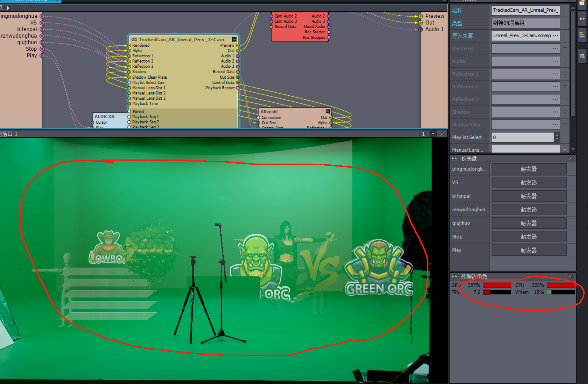This screenshot has height=384, width=588.
Task: Click the 链接的混合组 type field
Action: click(x=526, y=23)
